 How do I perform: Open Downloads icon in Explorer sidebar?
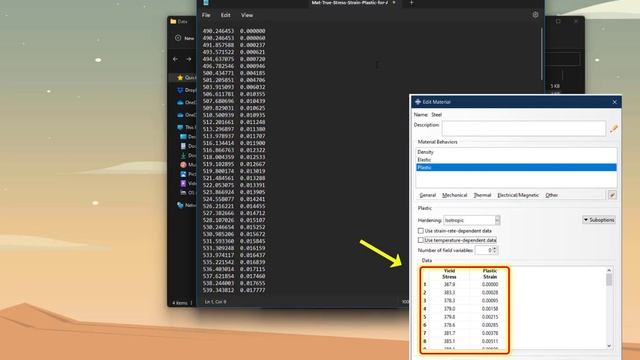183,156
